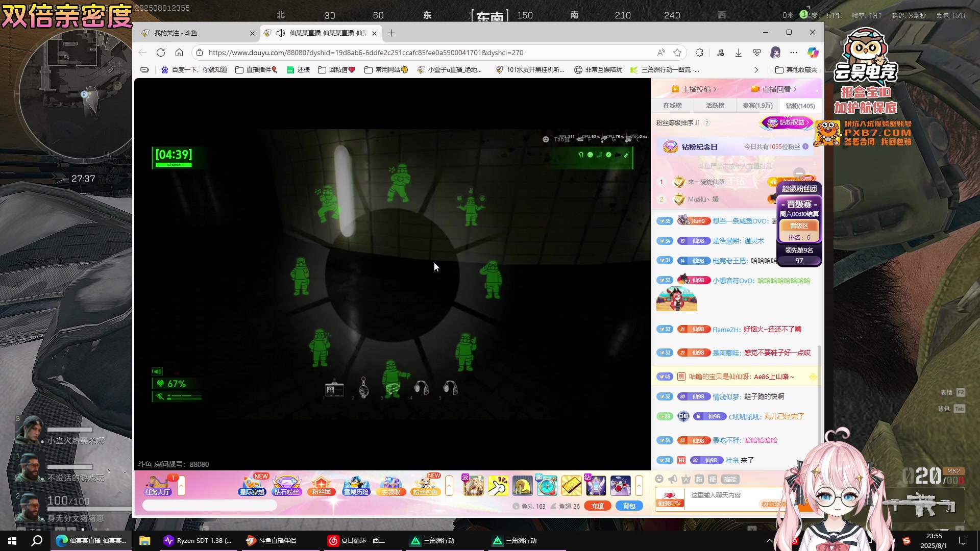
Task: Collapse the 超级粉丝团 floating widget
Action: pyautogui.click(x=799, y=173)
